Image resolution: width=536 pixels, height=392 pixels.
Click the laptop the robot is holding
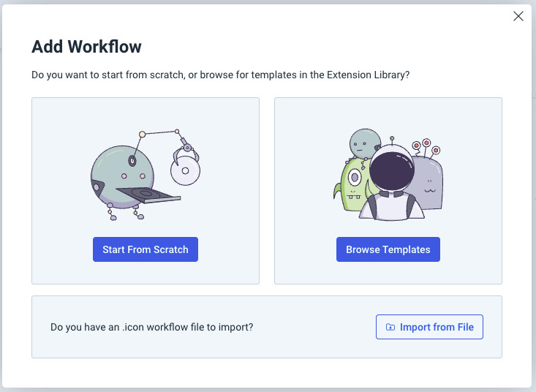pyautogui.click(x=148, y=195)
